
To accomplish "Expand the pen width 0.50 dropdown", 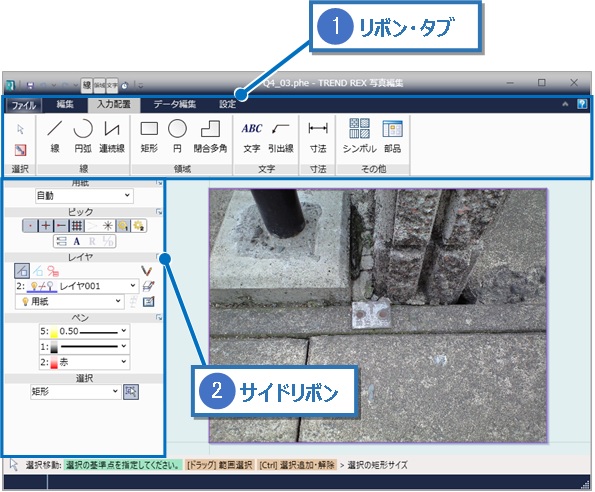I will 84,331.
